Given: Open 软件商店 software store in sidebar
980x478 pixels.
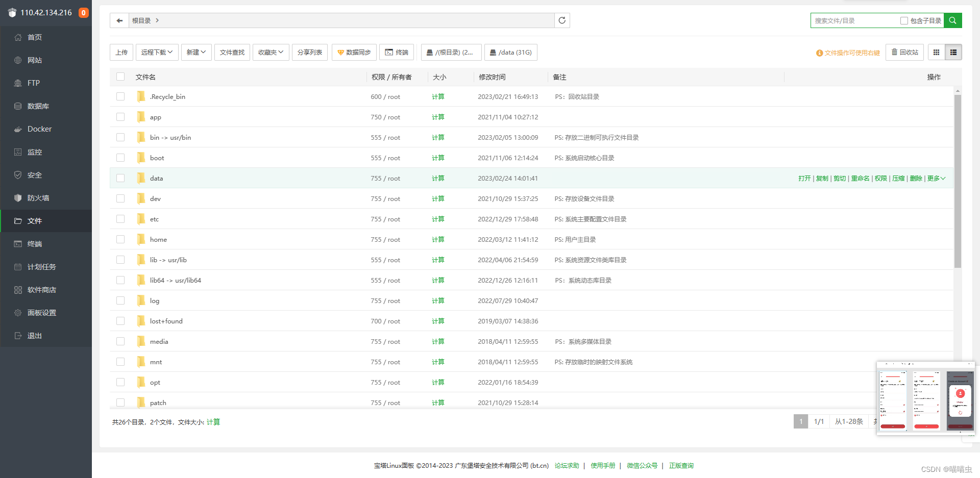Looking at the screenshot, I should pos(46,290).
